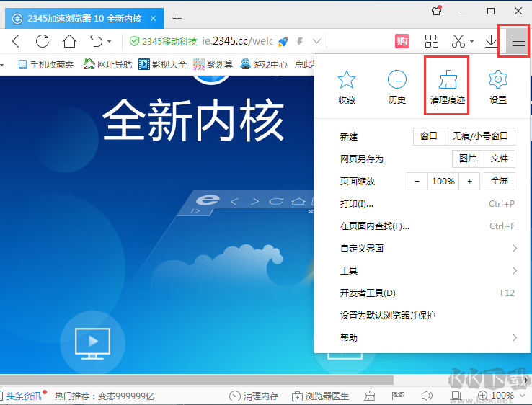The image size is (532, 405).
Task: Select the 2345加速浏览器 10 全新内核 tab
Action: (x=84, y=18)
